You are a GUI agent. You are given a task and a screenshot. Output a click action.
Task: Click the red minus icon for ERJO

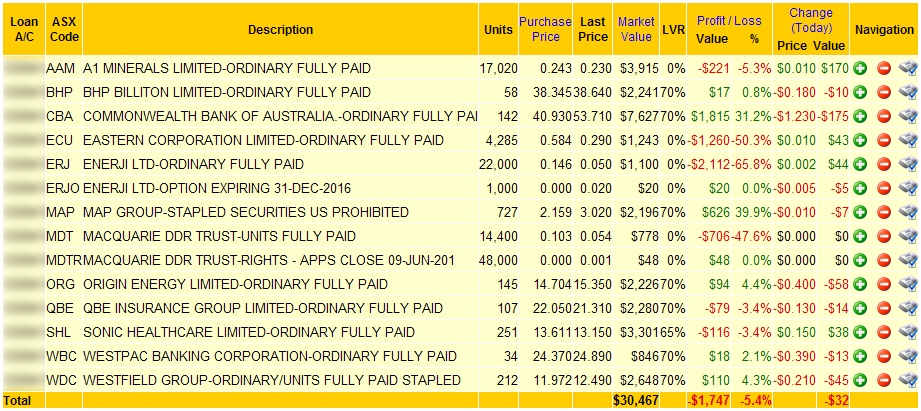[x=884, y=188]
